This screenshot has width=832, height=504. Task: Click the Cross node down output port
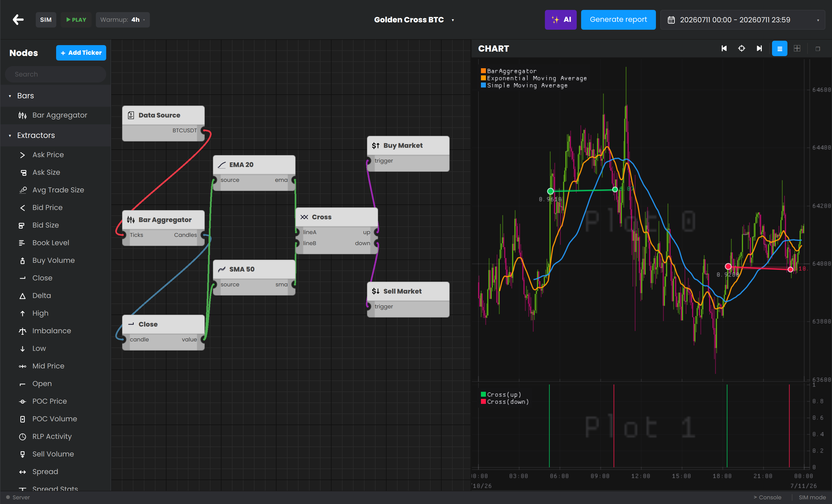pyautogui.click(x=376, y=243)
